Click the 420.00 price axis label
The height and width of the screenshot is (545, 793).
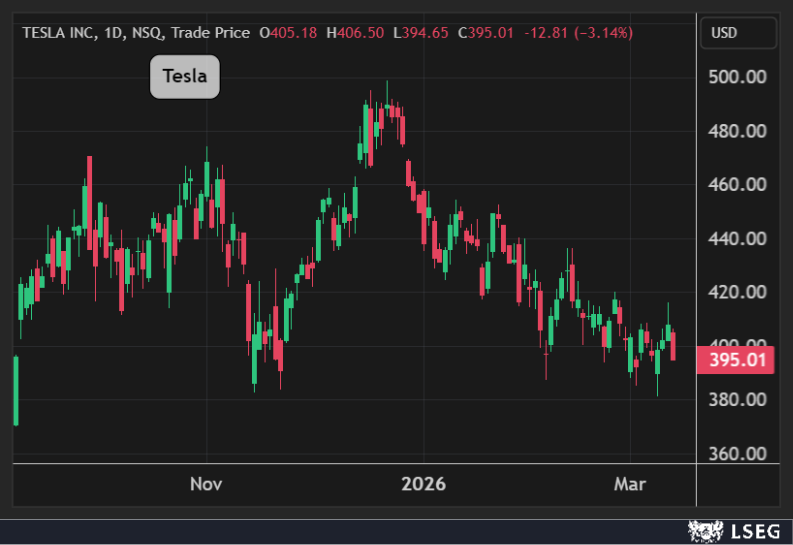737,292
